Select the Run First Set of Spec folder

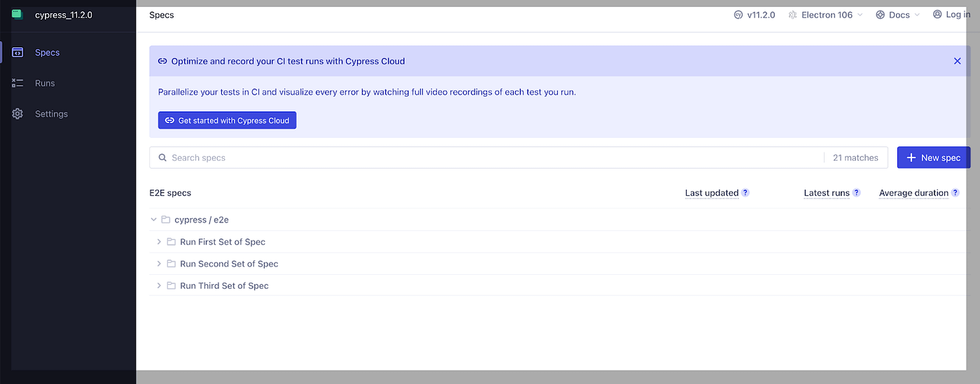560,242
